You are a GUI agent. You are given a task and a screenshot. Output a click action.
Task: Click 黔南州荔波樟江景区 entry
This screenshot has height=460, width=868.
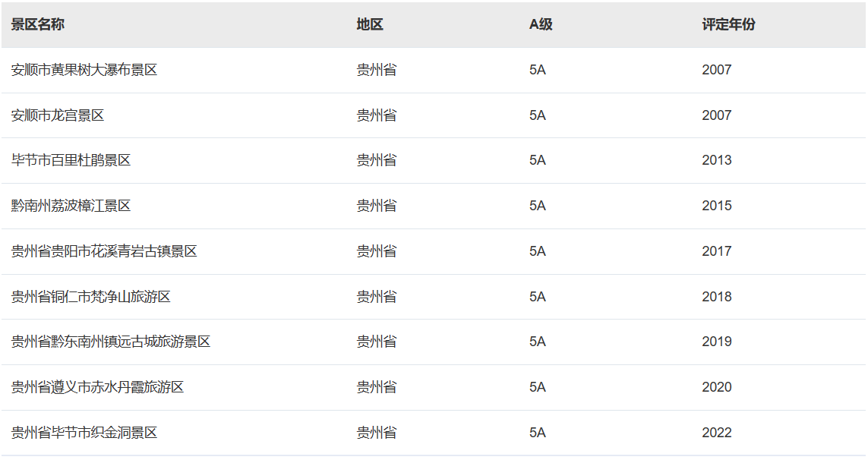71,206
